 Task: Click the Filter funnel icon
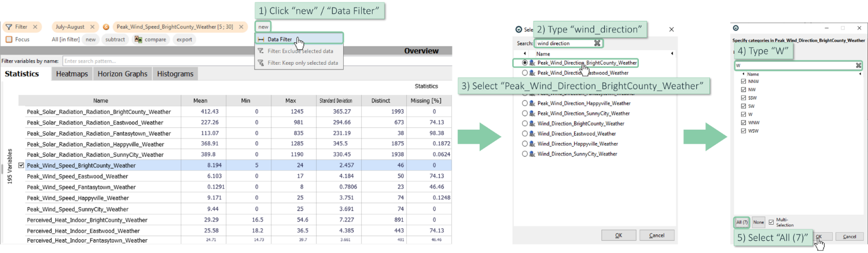9,27
